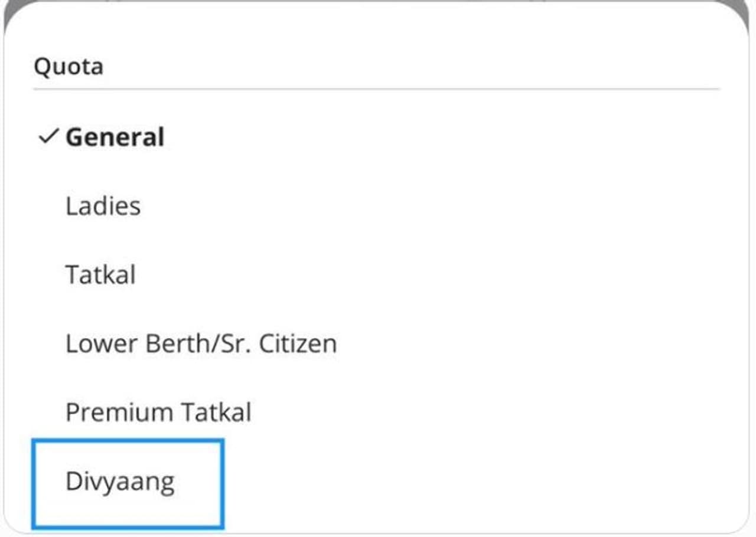756x537 pixels.
Task: Set quota to Tatkal
Action: coord(100,275)
